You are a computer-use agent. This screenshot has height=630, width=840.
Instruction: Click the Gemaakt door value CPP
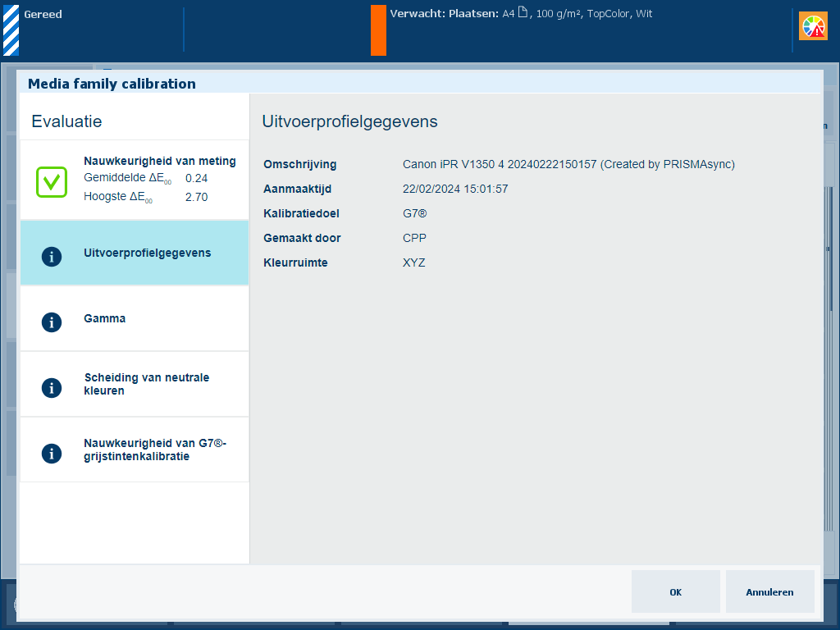pos(414,239)
